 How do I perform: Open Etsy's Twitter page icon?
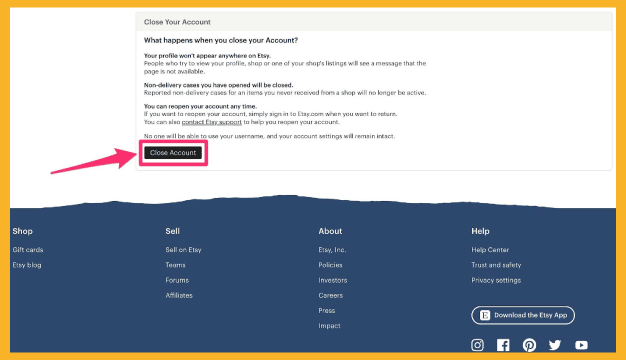coord(555,345)
